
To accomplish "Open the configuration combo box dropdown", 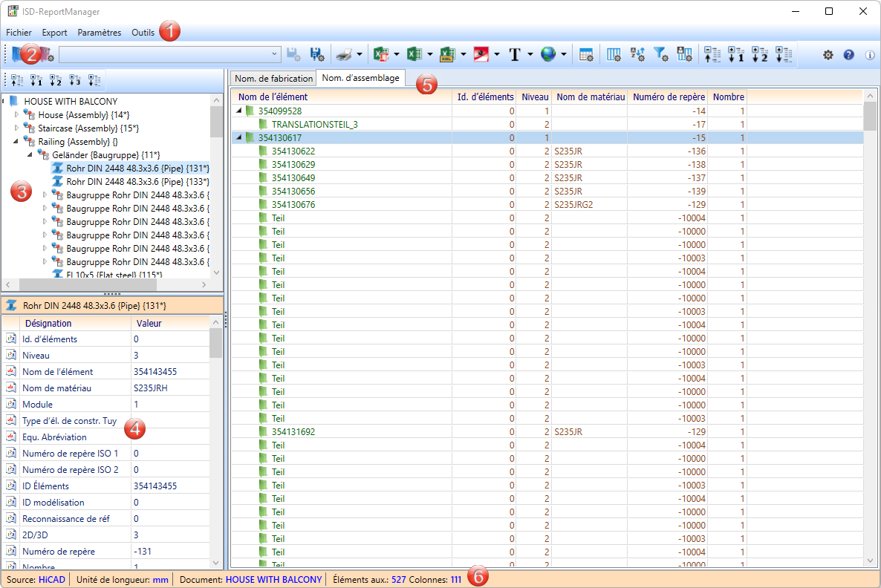I will coord(275,54).
